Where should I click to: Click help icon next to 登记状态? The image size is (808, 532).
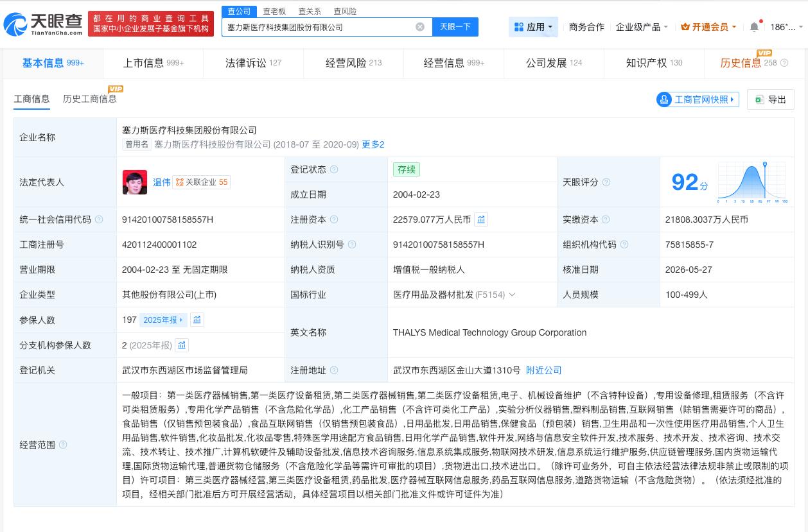(x=334, y=170)
